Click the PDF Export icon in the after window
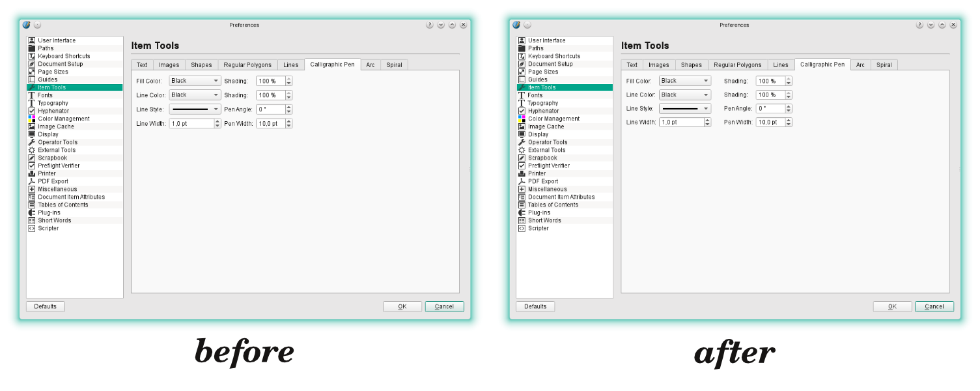Screen dimensions: 980x391 522,181
